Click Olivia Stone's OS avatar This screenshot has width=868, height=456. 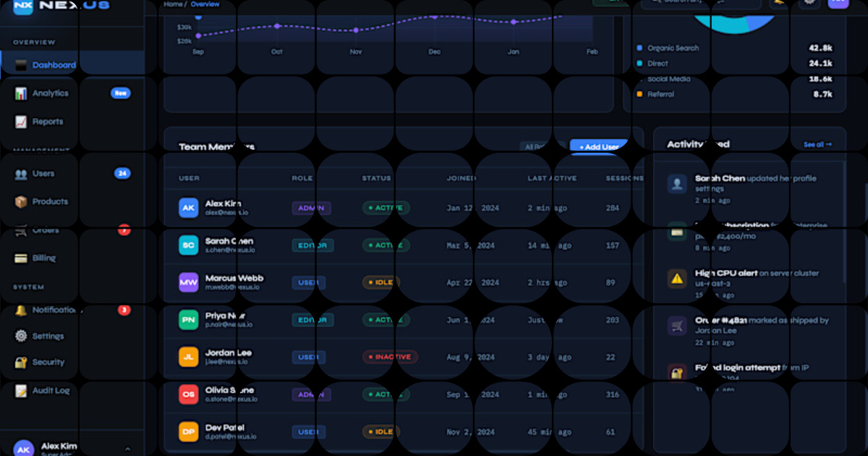click(188, 394)
